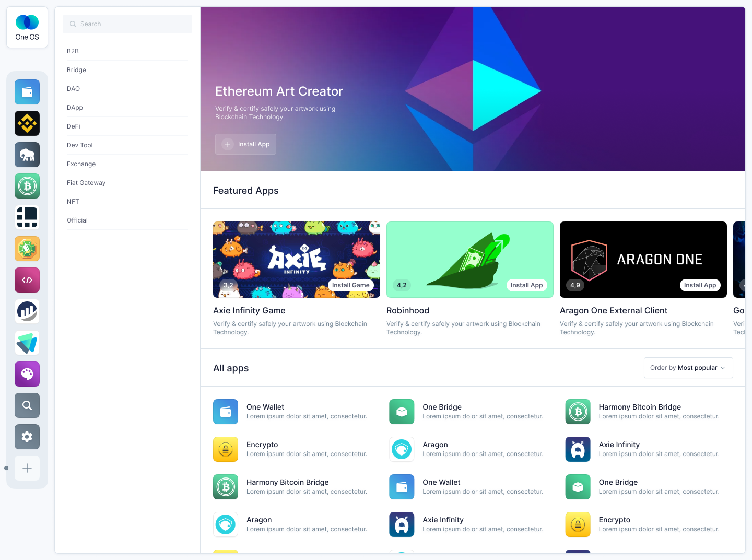This screenshot has height=560, width=752.
Task: Open the dark grid dock icon
Action: tap(27, 217)
